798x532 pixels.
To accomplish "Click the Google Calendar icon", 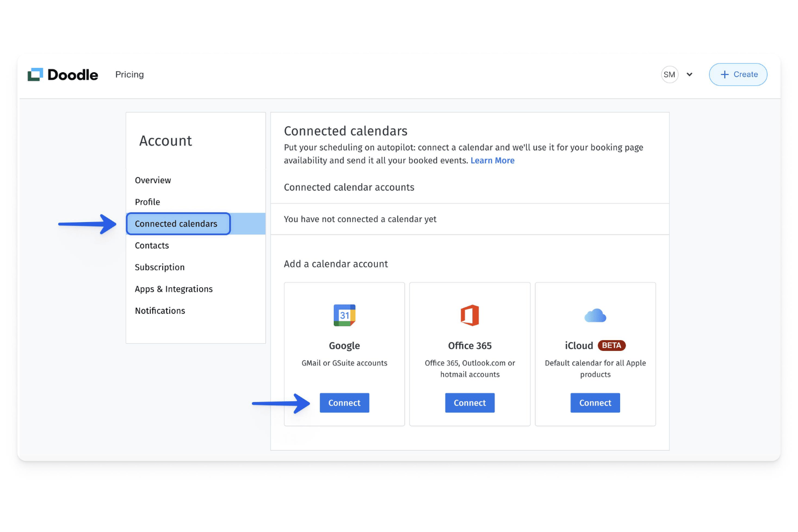I will point(345,315).
